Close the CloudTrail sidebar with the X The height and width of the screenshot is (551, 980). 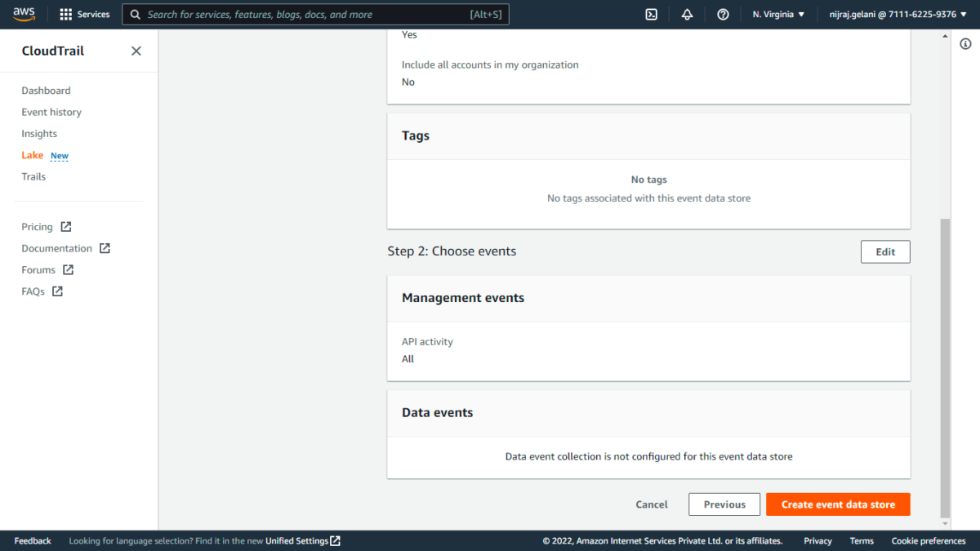[x=136, y=50]
